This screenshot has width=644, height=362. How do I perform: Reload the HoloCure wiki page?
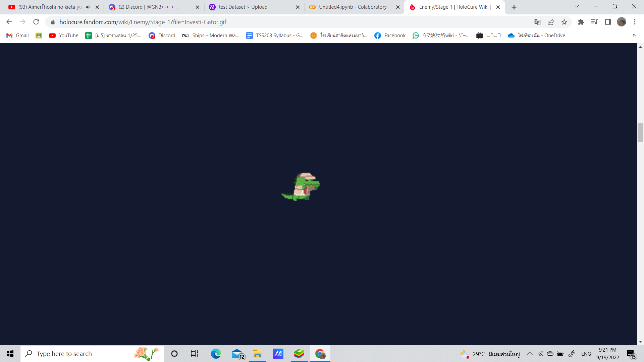pos(36,22)
